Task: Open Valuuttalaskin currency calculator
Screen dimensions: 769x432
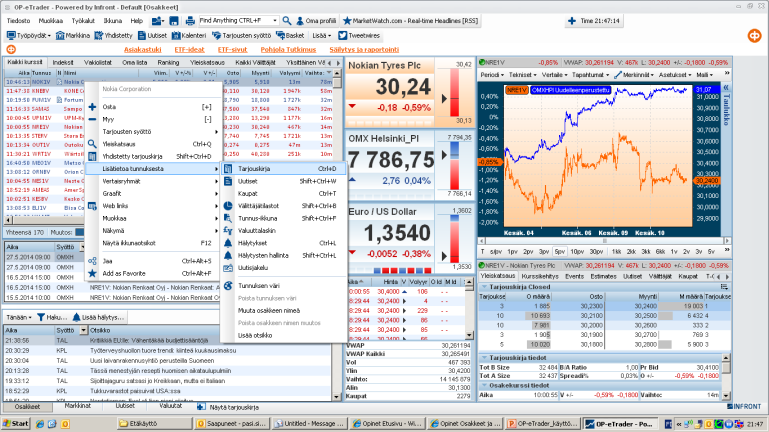Action: click(x=283, y=230)
